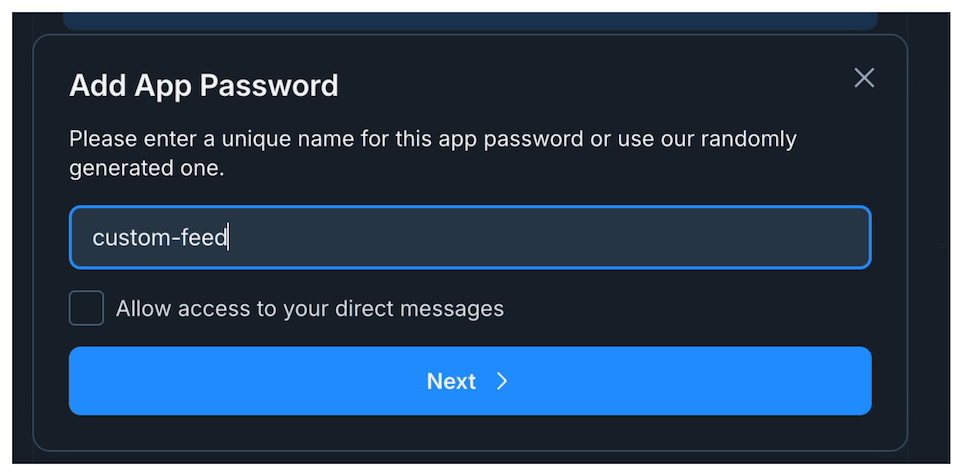962x476 pixels.
Task: Click the dimmed blue bar above the dialog
Action: pyautogui.click(x=470, y=20)
